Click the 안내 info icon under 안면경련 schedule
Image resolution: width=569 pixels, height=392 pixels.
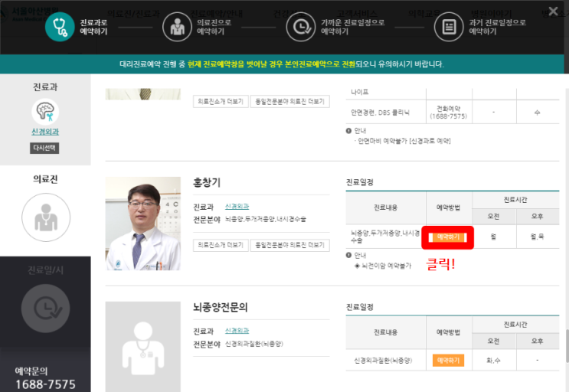(348, 131)
